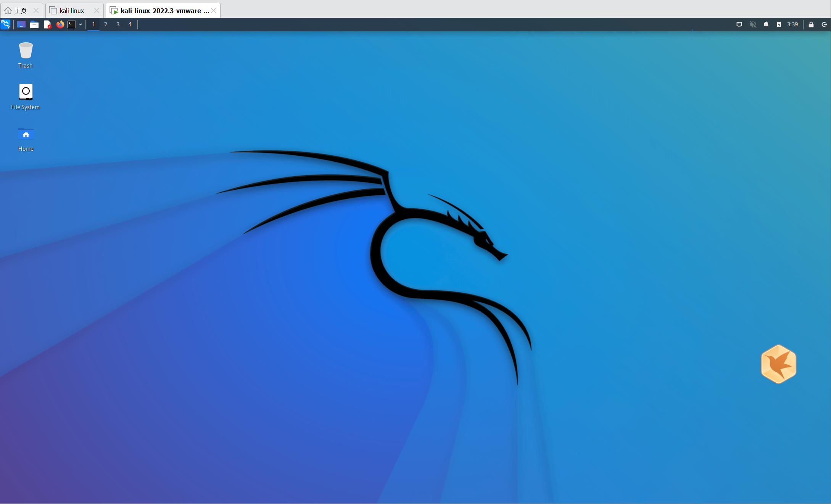Close the kali-linux-2022.3-vmware tab

pyautogui.click(x=214, y=10)
